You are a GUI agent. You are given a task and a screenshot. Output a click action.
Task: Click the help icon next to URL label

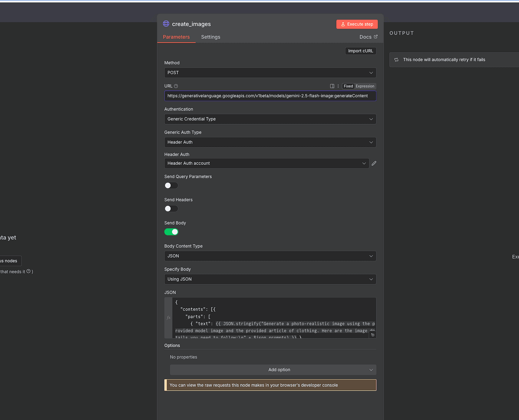click(176, 86)
